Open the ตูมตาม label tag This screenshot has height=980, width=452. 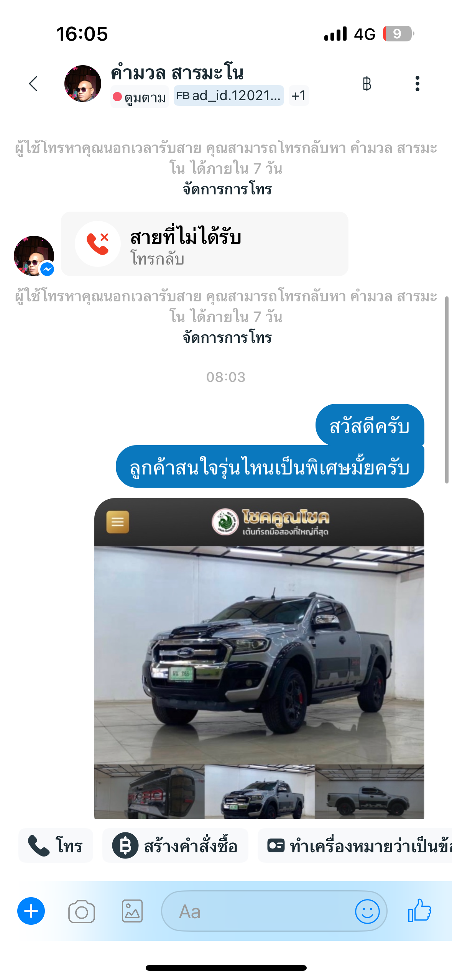point(140,97)
